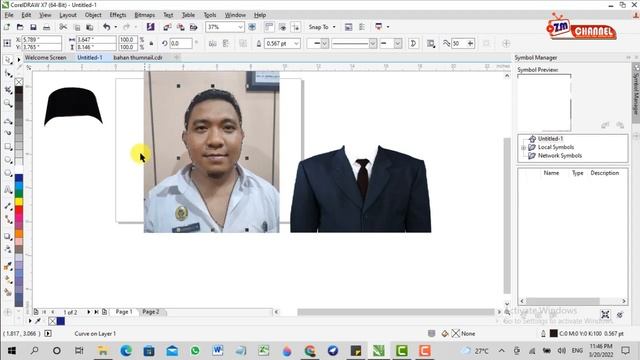
Task: Click the Publish to PDF icon
Action: [x=194, y=27]
